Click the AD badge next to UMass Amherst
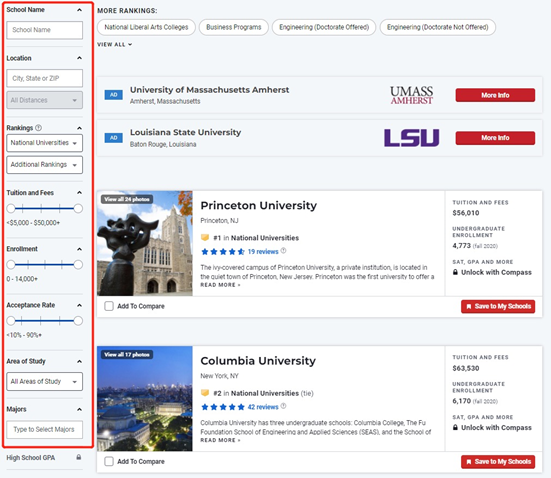The image size is (551, 478). pyautogui.click(x=114, y=95)
